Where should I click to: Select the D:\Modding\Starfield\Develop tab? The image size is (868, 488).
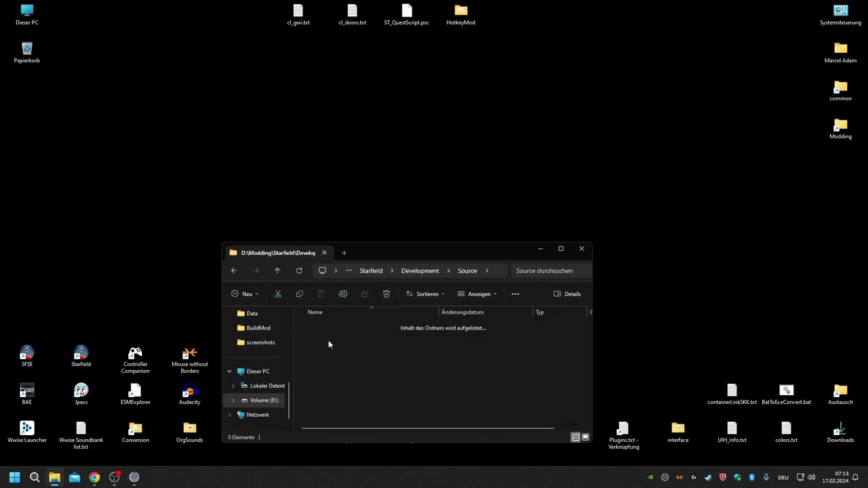(x=278, y=253)
